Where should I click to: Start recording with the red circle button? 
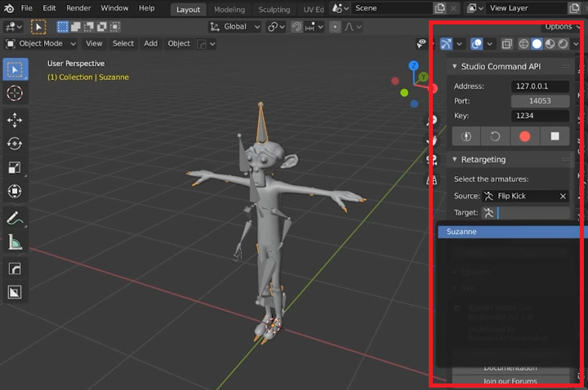525,136
